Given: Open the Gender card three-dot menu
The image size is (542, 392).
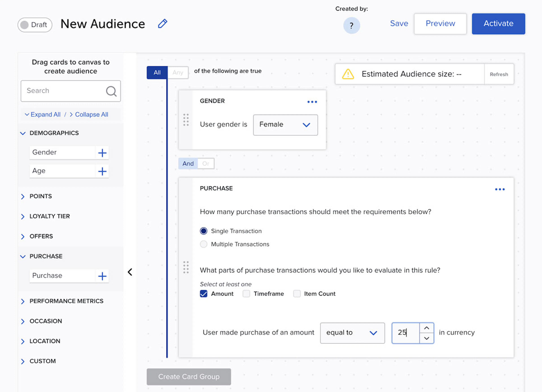Looking at the screenshot, I should (312, 102).
